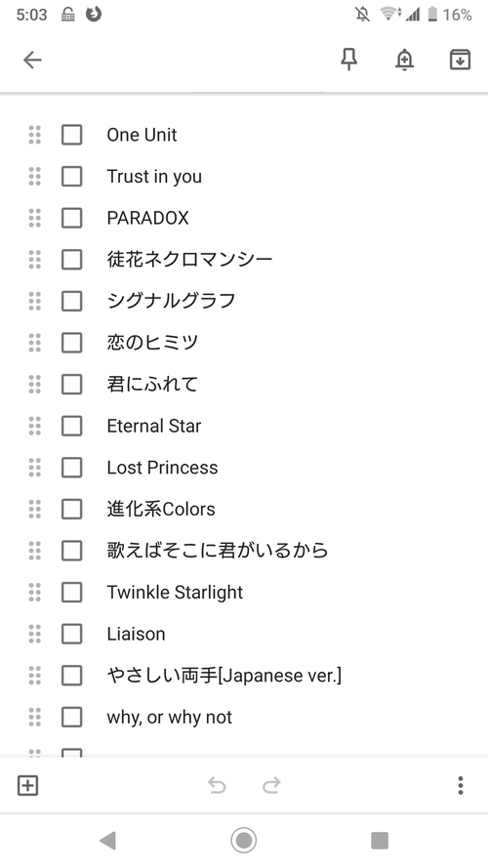The height and width of the screenshot is (868, 488).
Task: Archive the note with the archive icon
Action: [x=460, y=60]
